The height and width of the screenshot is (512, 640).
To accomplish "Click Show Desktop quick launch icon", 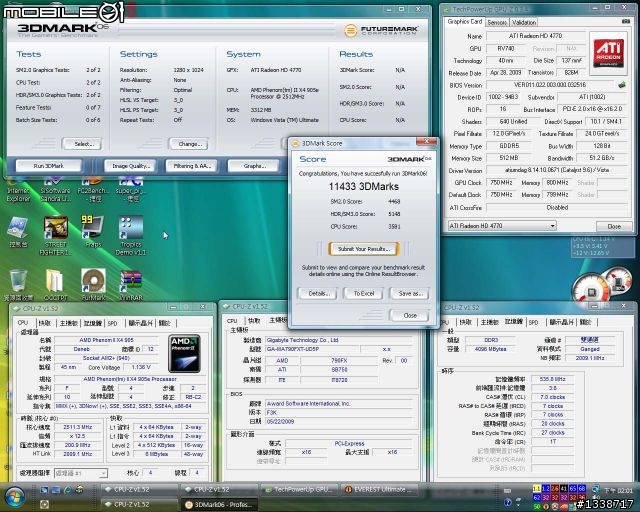I will coord(44,489).
